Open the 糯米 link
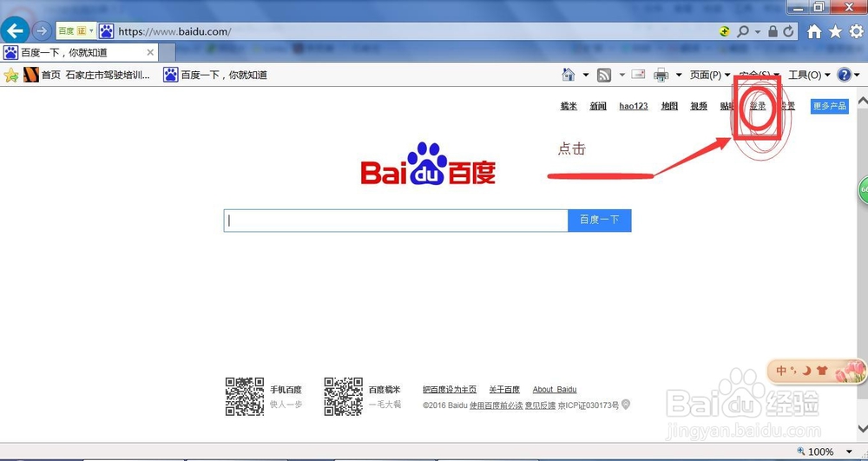Image resolution: width=868 pixels, height=461 pixels. pyautogui.click(x=569, y=106)
